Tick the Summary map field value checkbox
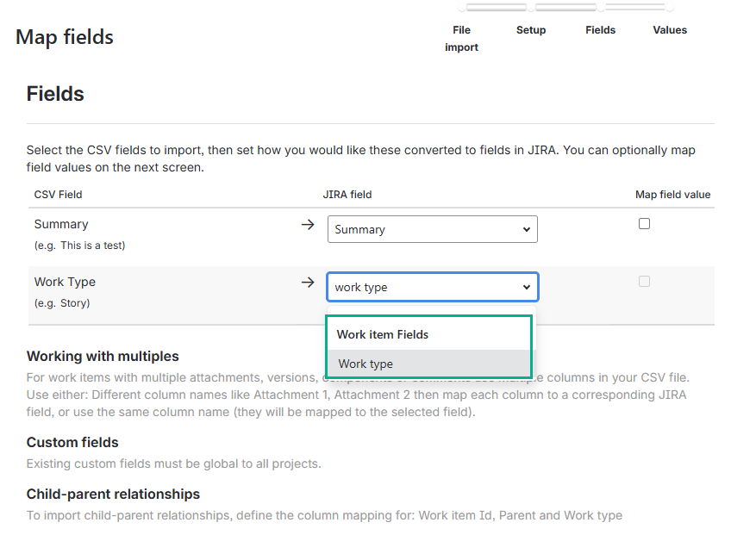 pos(644,224)
